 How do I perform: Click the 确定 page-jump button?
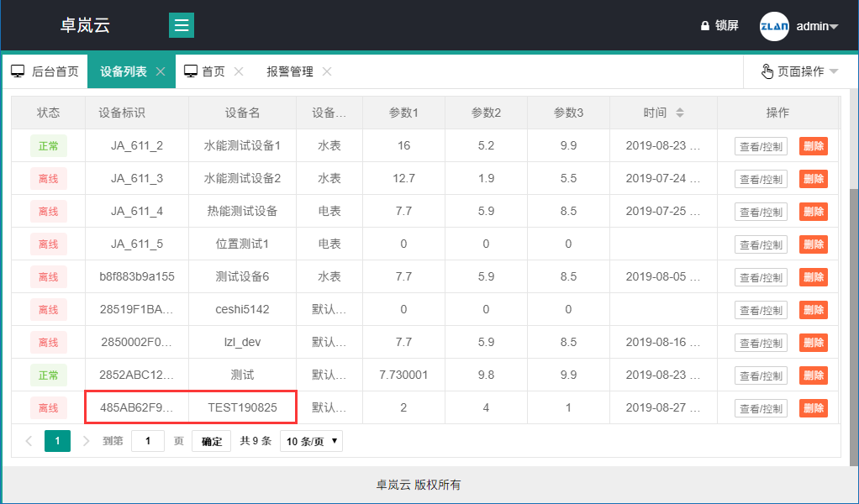pyautogui.click(x=210, y=440)
